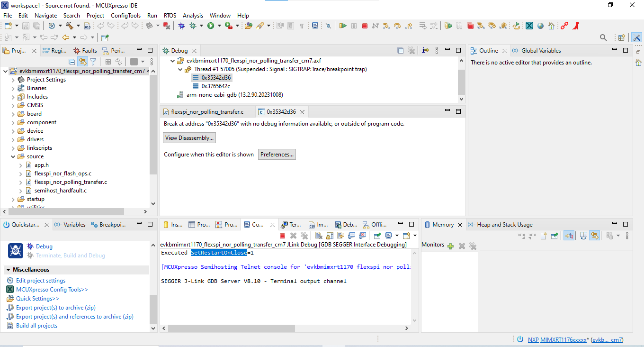Image resolution: width=644 pixels, height=347 pixels.
Task: Click the Debug bug icon in the toolbar
Action: tap(181, 26)
